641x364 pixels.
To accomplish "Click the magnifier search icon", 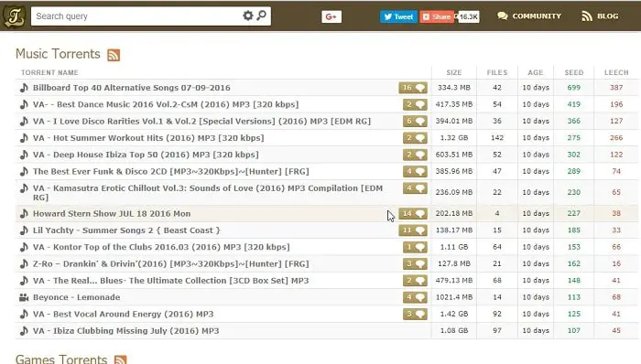I will 261,16.
